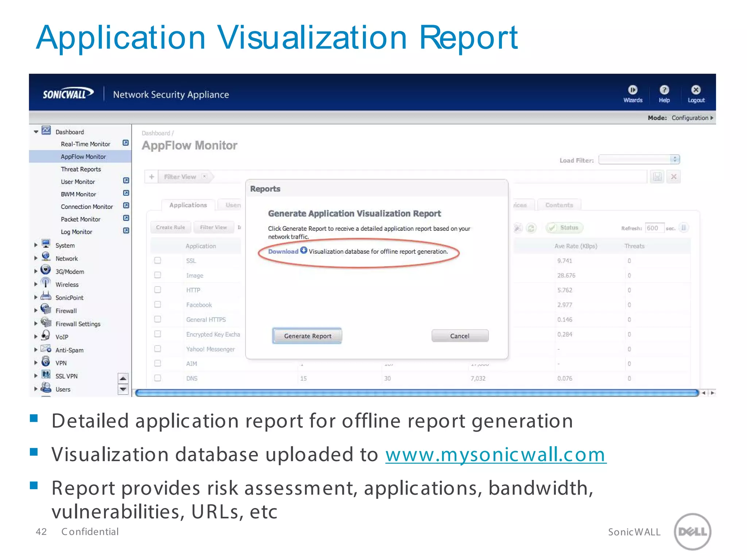Open Threat Reports in sidebar
The image size is (747, 560).
pos(81,169)
